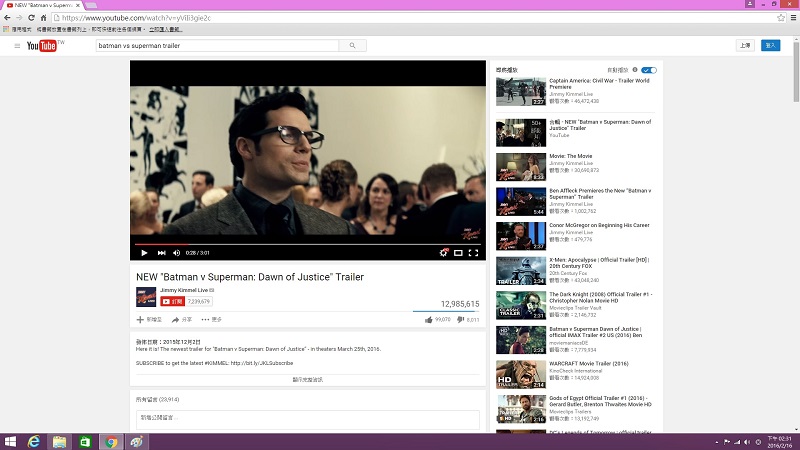Screen dimensions: 800x450
Task: Open the more actions ellipsis
Action: tap(205, 319)
